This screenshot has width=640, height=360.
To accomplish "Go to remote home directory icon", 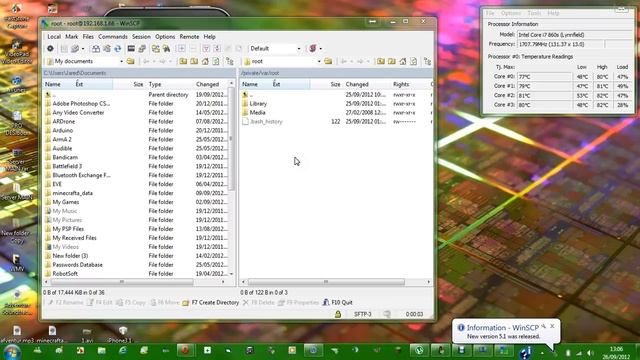I will click(403, 61).
